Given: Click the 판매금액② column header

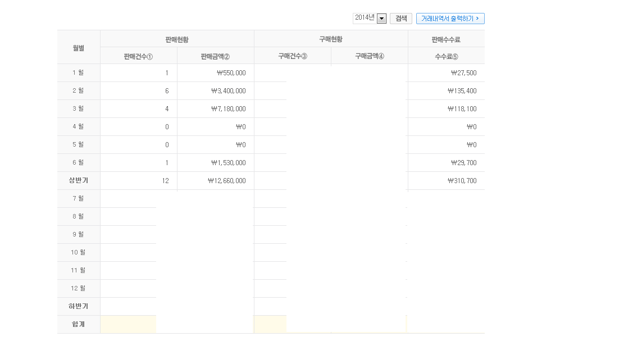Looking at the screenshot, I should point(215,56).
